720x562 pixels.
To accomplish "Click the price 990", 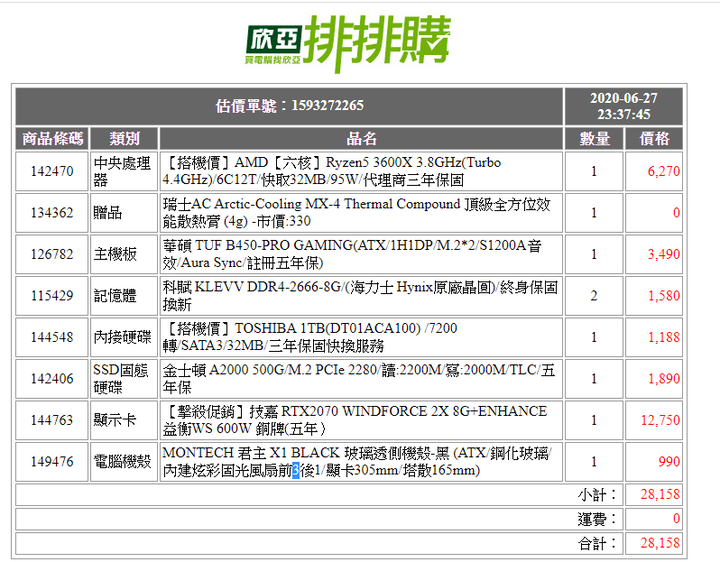I will coord(669,461).
